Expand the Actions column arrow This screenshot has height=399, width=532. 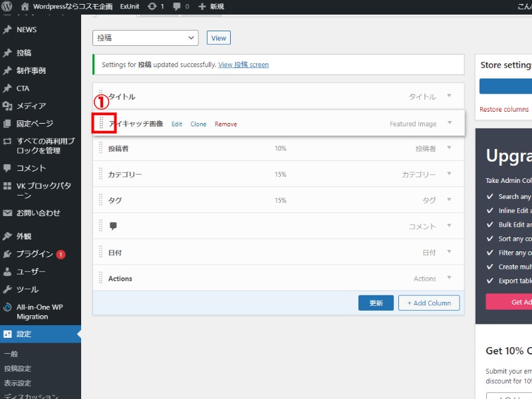449,278
